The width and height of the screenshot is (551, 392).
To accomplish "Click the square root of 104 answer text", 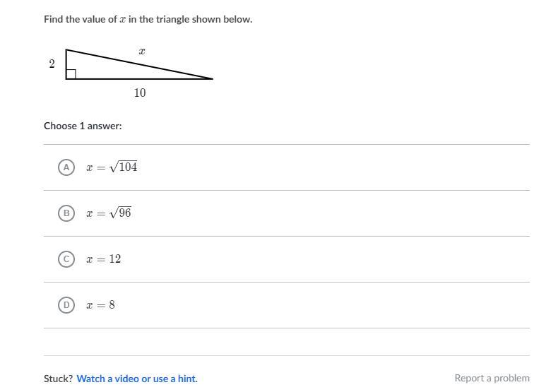I will click(x=112, y=167).
